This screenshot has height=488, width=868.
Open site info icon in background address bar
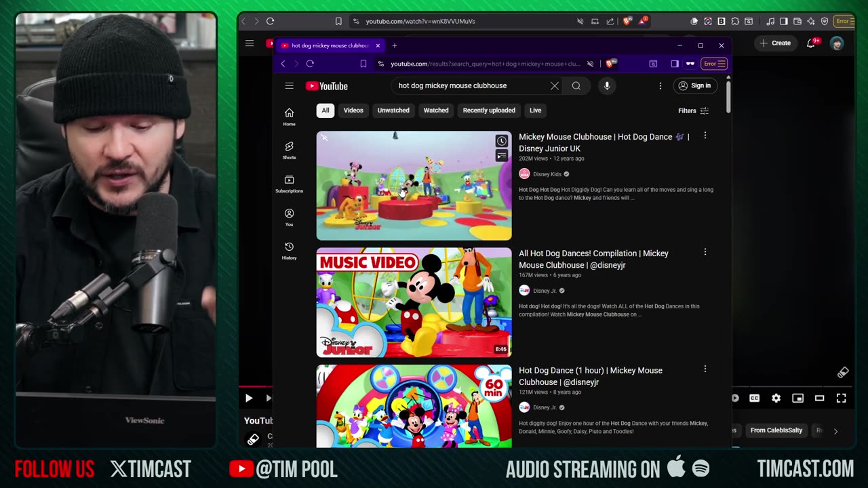click(x=356, y=21)
